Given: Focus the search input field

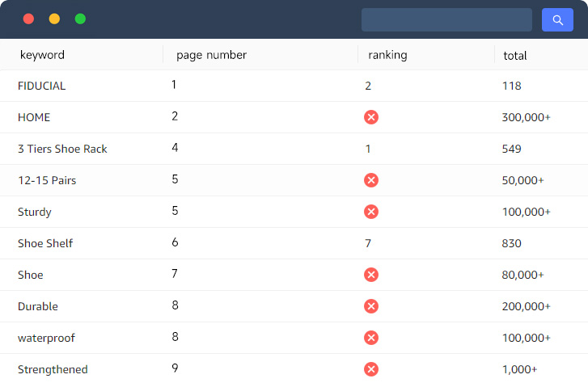Looking at the screenshot, I should point(446,20).
